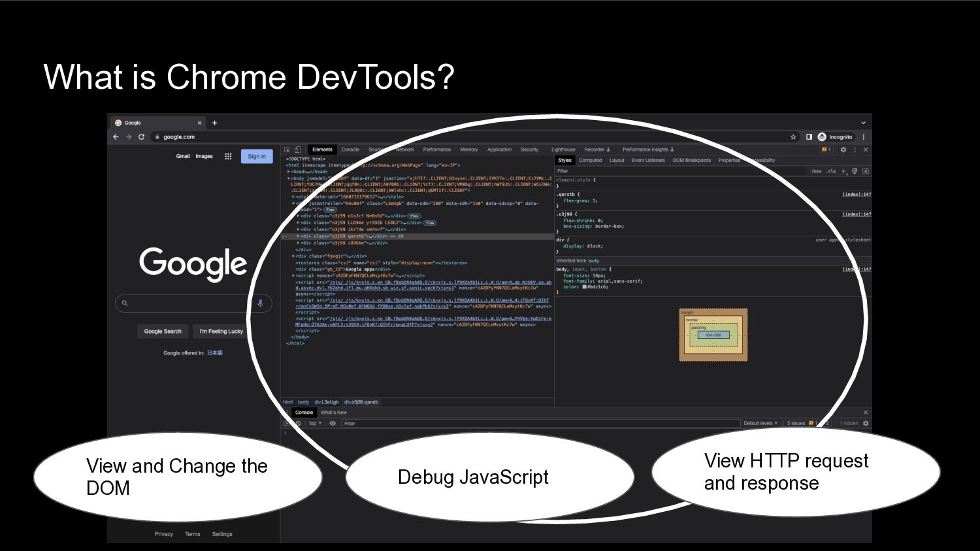
Task: Click the browser back arrow
Action: click(x=116, y=137)
